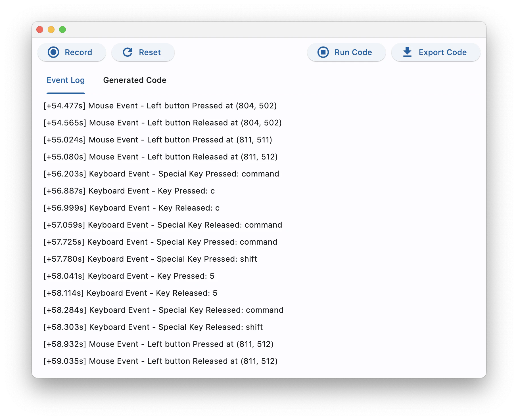Select the +54.565s Left button Released entry
The height and width of the screenshot is (420, 518).
162,123
